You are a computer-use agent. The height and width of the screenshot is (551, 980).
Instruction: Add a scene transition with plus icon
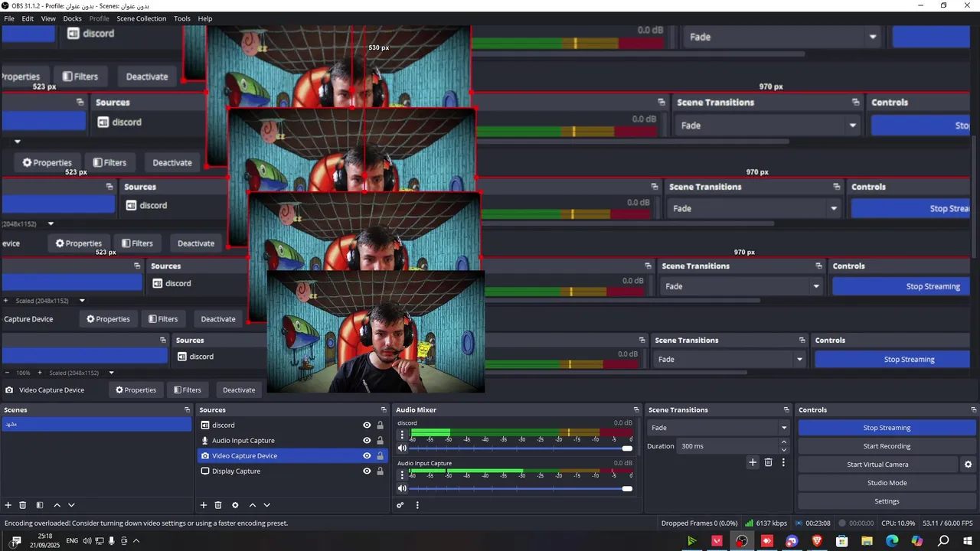click(x=753, y=462)
